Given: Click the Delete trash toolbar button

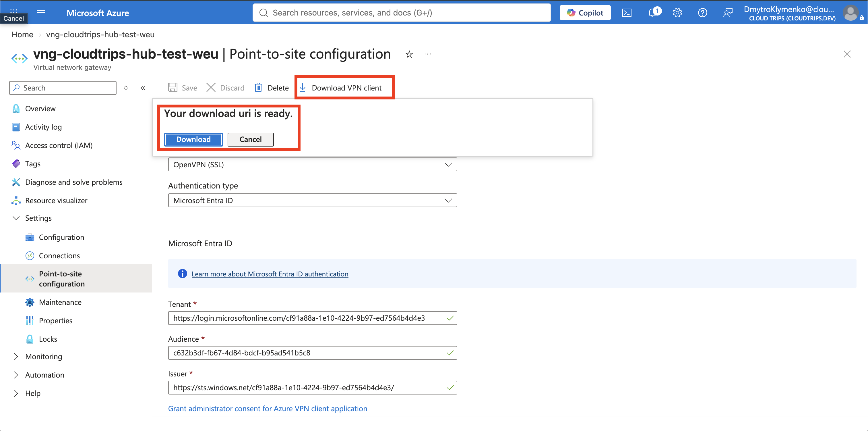Looking at the screenshot, I should tap(272, 88).
